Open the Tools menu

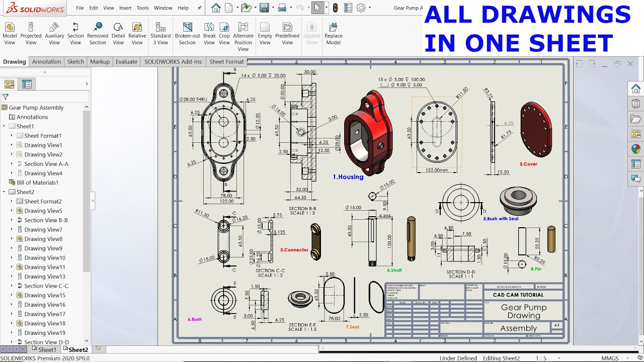(143, 8)
